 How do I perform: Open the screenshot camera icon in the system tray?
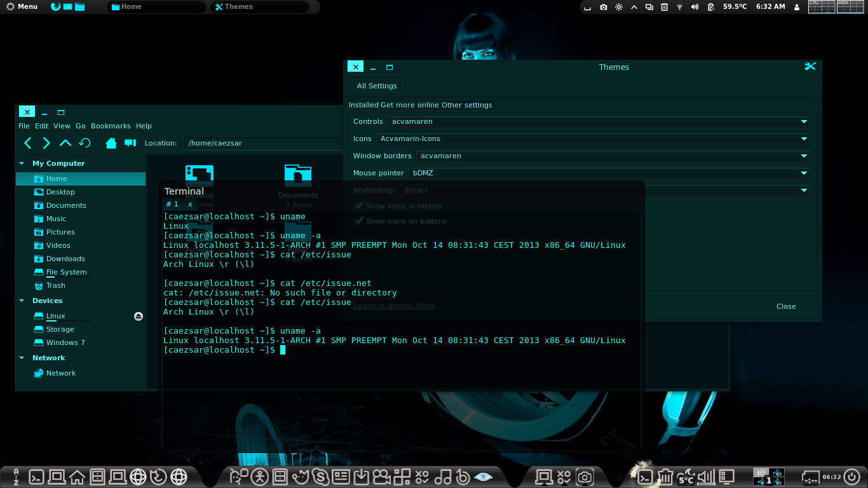tap(603, 7)
